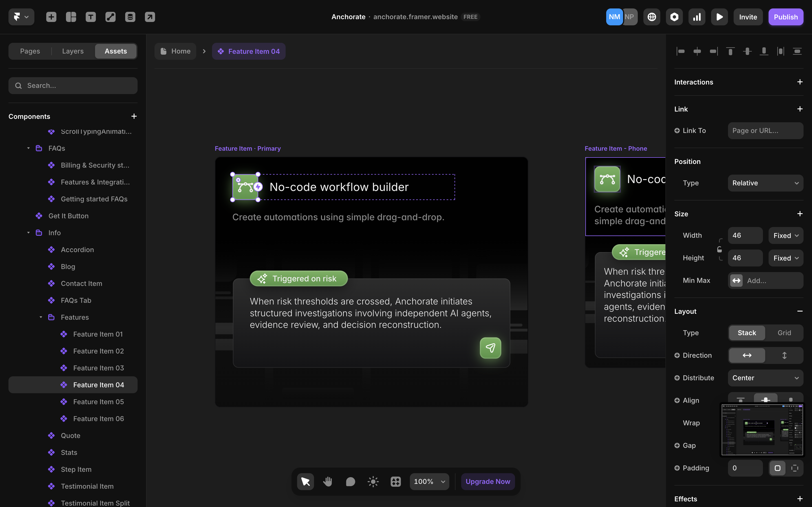The width and height of the screenshot is (812, 507).
Task: Click the Publish button
Action: coord(786,17)
